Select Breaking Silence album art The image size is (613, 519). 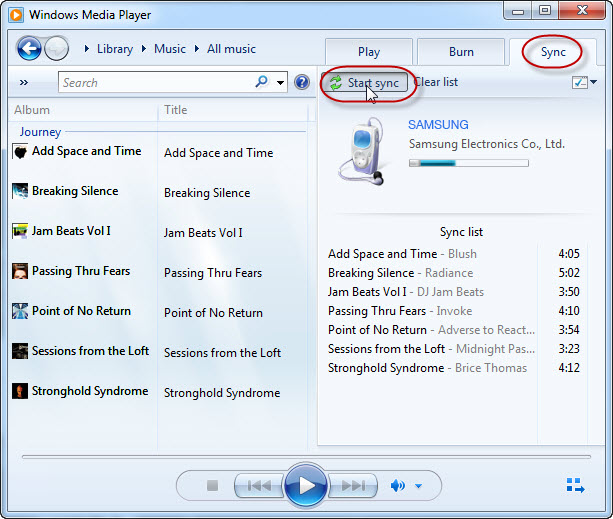pos(20,191)
